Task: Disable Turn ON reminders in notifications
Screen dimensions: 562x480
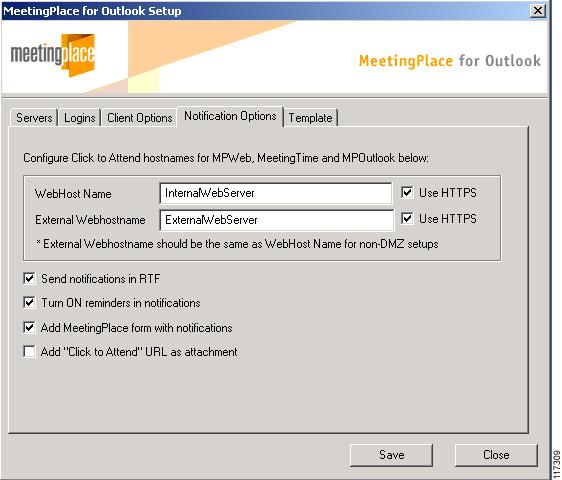Action: click(x=29, y=303)
